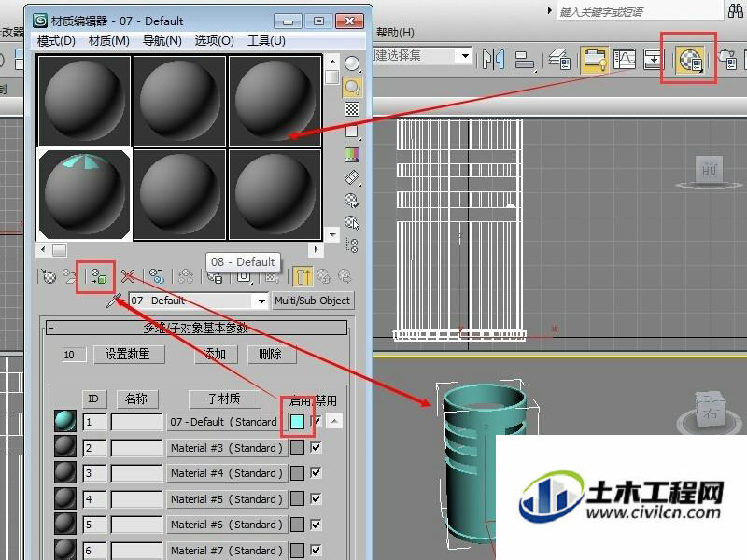Viewport: 747px width, 560px height.
Task: Click sample slots scroll right arrow
Action: click(317, 249)
